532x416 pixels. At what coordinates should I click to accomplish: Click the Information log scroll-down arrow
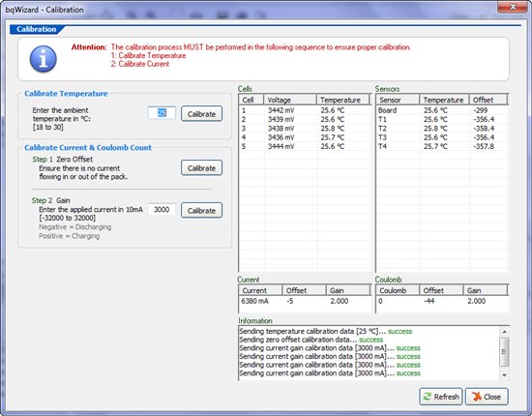(504, 375)
